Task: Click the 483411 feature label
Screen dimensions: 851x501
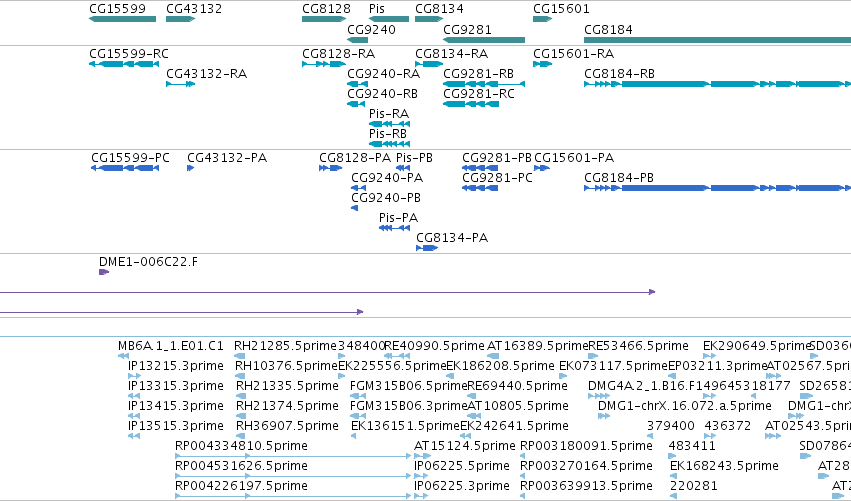Action: [692, 446]
